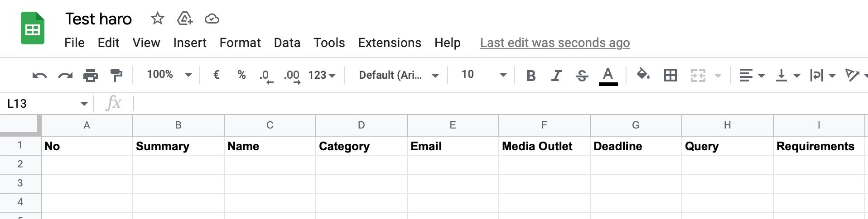Star the Test haro document

157,19
